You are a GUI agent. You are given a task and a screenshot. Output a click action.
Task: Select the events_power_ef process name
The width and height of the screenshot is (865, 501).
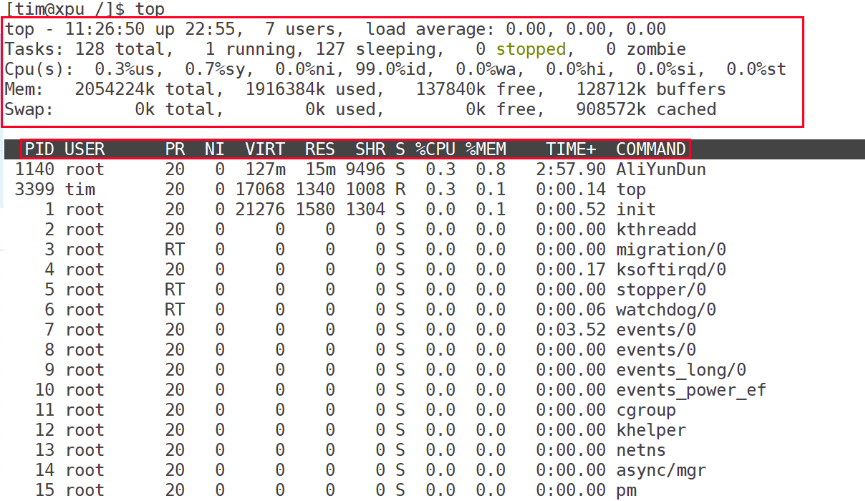coord(690,389)
